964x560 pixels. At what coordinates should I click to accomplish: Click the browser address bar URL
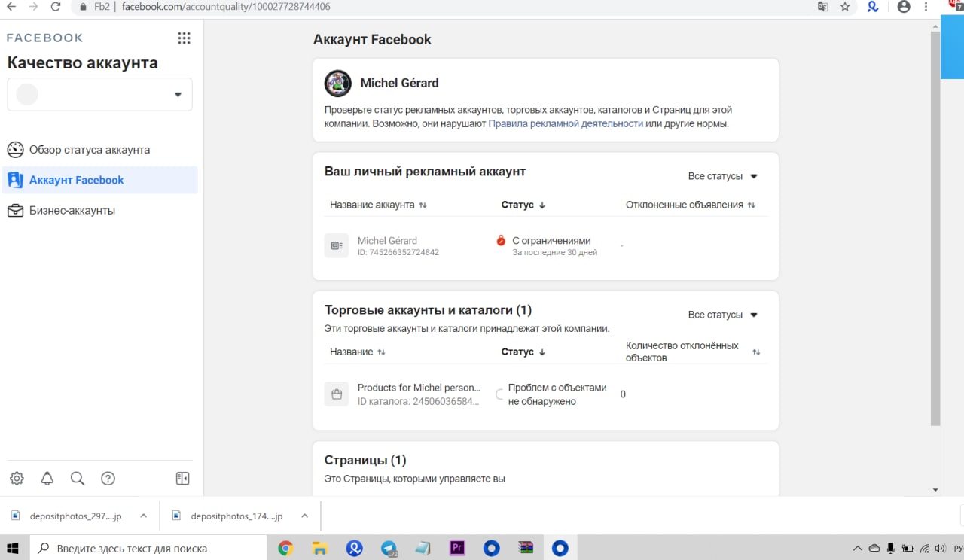[226, 7]
